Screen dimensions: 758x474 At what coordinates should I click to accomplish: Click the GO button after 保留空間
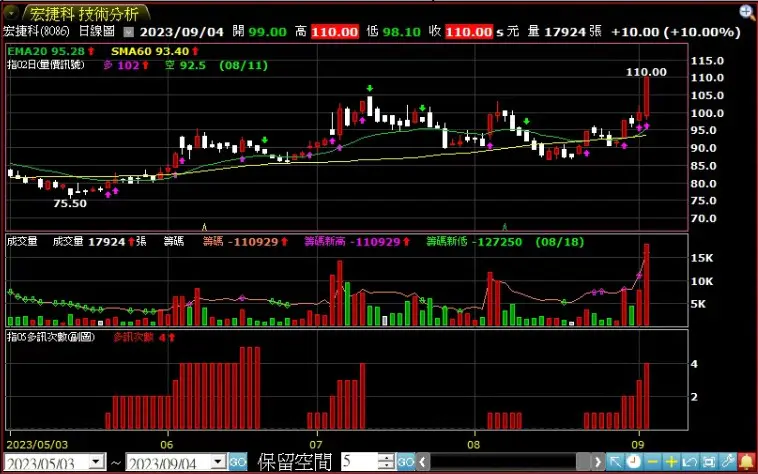pos(405,462)
